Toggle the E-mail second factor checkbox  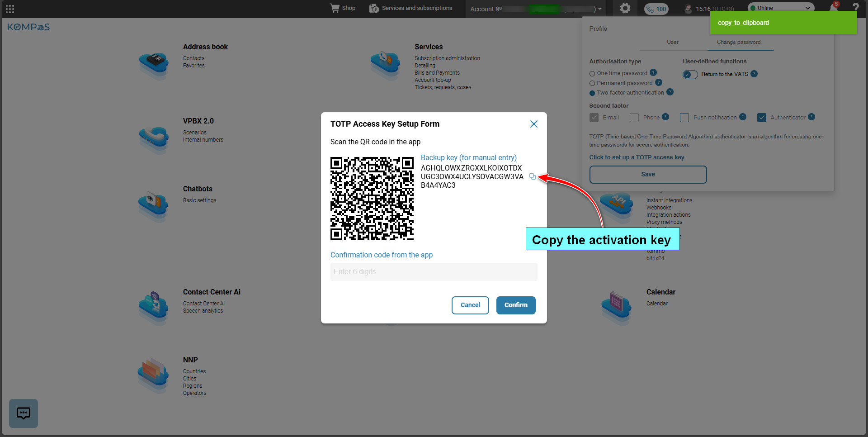[x=594, y=118]
